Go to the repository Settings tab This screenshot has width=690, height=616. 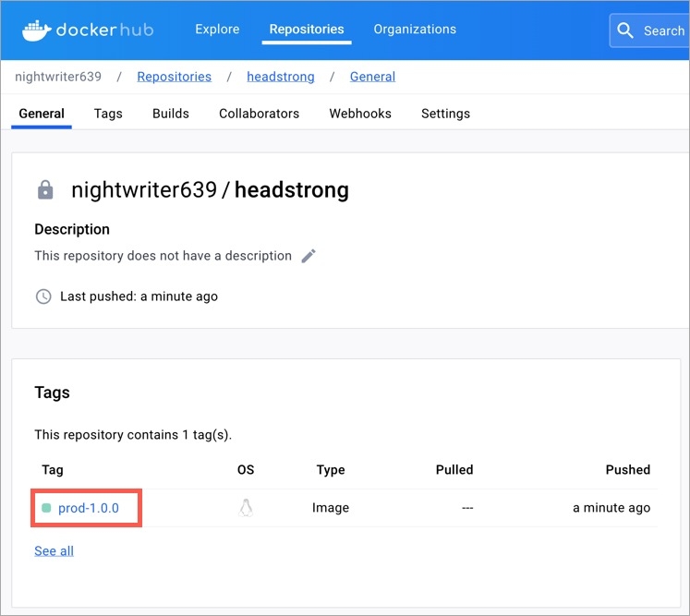445,114
